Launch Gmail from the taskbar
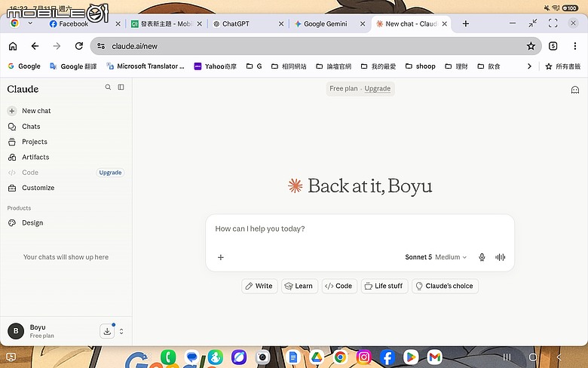Viewport: 588px width, 368px height. tap(434, 357)
